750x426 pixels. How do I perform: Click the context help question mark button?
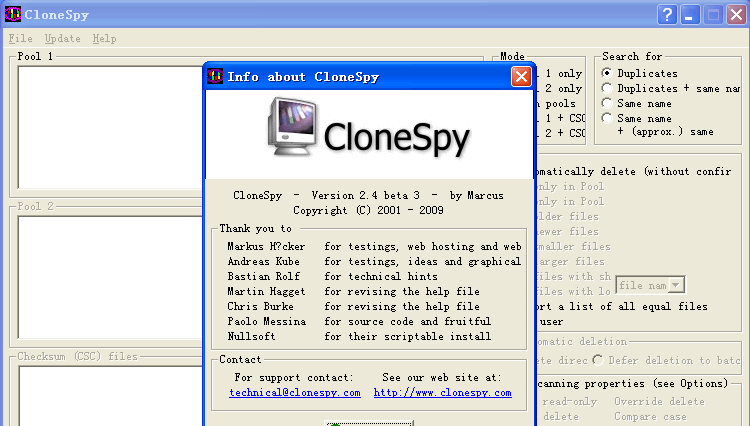pyautogui.click(x=667, y=15)
